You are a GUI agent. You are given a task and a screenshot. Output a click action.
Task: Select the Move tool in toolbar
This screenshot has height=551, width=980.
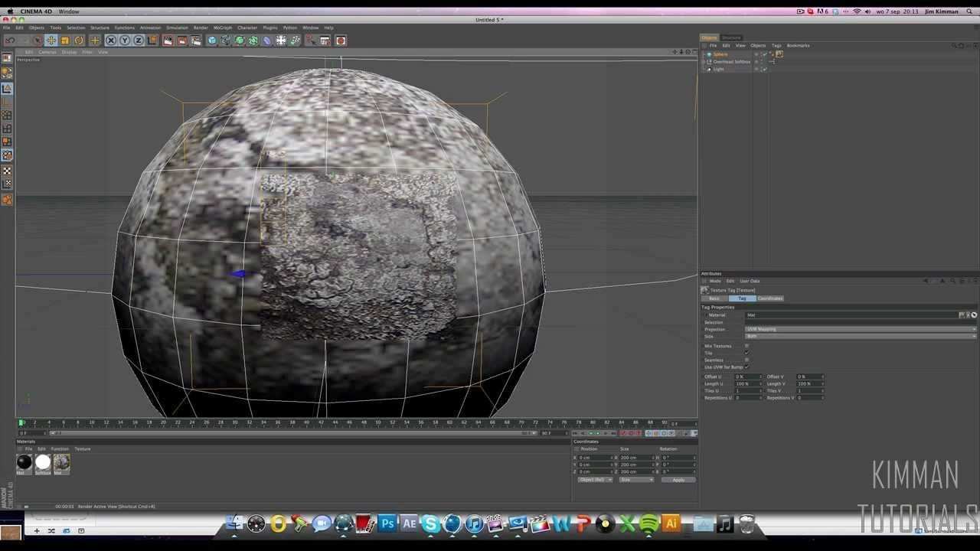pos(51,41)
